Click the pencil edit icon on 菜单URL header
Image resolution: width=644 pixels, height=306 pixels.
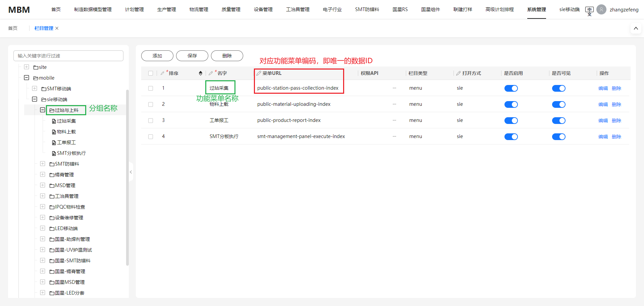point(259,73)
